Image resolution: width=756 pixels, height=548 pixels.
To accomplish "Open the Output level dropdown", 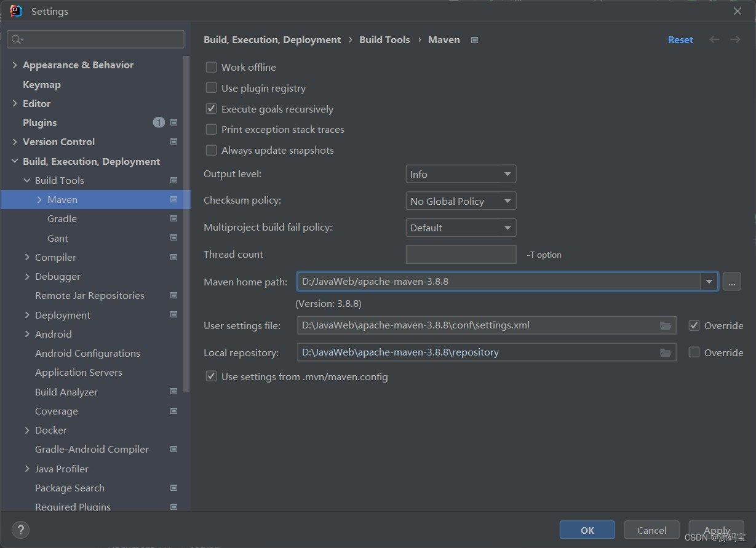I will coord(461,173).
